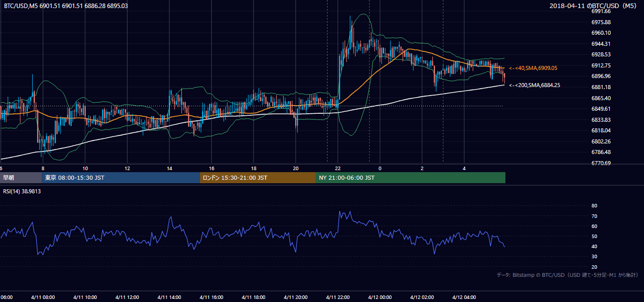Click price axis value 6928.53

tap(601, 54)
